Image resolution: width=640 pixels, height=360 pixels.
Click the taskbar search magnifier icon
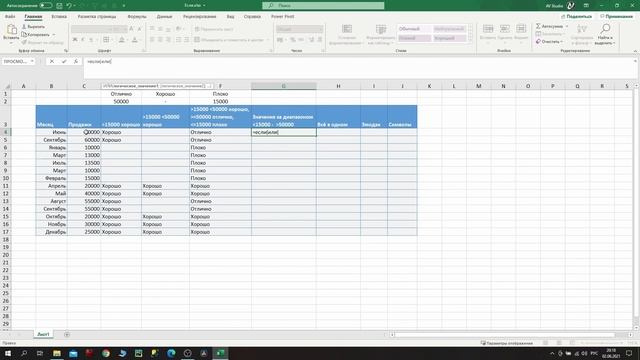click(x=24, y=353)
